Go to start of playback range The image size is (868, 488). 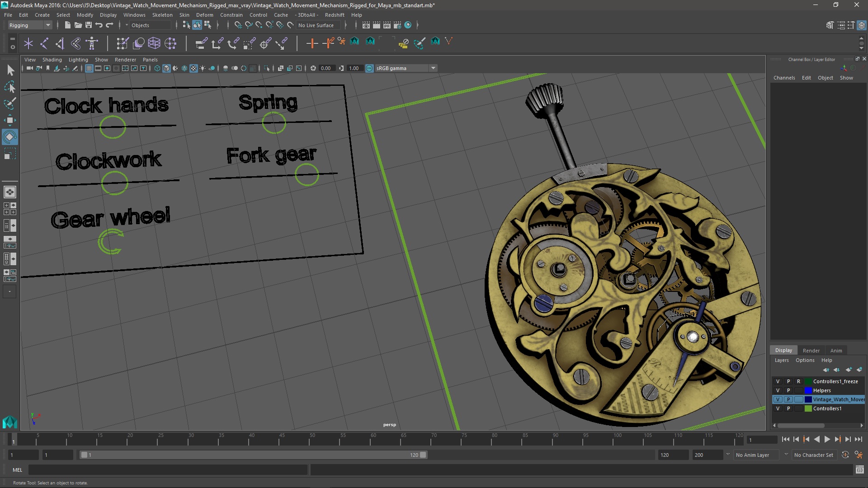pyautogui.click(x=785, y=439)
